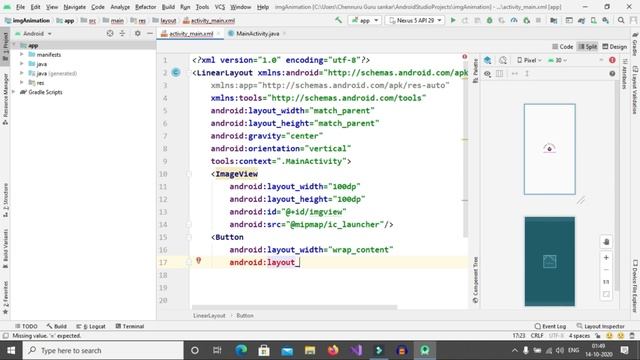Click the Attach Debugger to Process icon
The width and height of the screenshot is (640, 360).
pyautogui.click(x=527, y=20)
